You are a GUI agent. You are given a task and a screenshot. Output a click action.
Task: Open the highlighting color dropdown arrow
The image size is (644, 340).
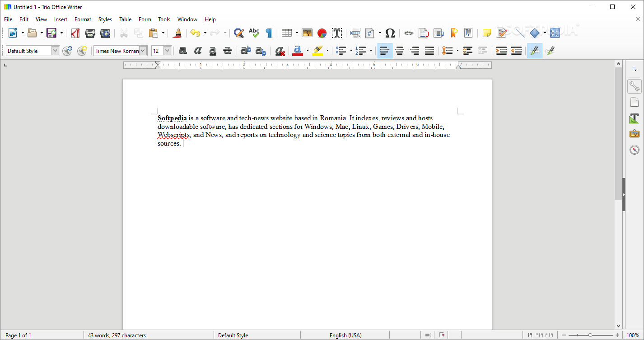pyautogui.click(x=327, y=51)
